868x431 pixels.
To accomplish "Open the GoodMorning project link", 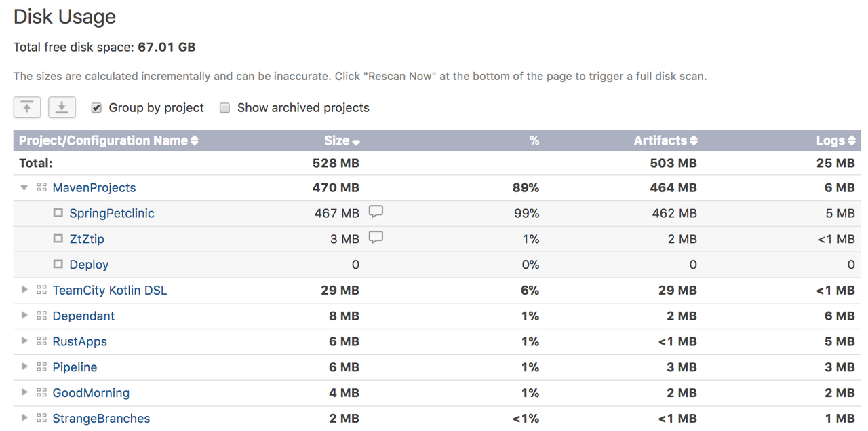I will tap(91, 393).
